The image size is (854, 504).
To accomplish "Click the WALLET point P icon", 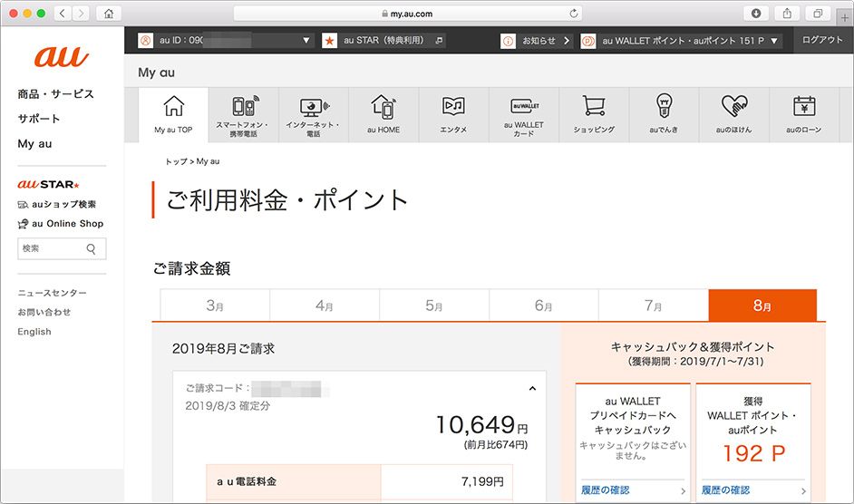I will click(x=587, y=40).
